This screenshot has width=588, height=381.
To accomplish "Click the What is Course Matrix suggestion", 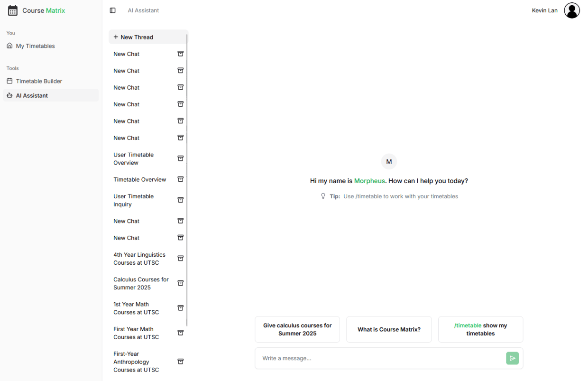I will [389, 329].
